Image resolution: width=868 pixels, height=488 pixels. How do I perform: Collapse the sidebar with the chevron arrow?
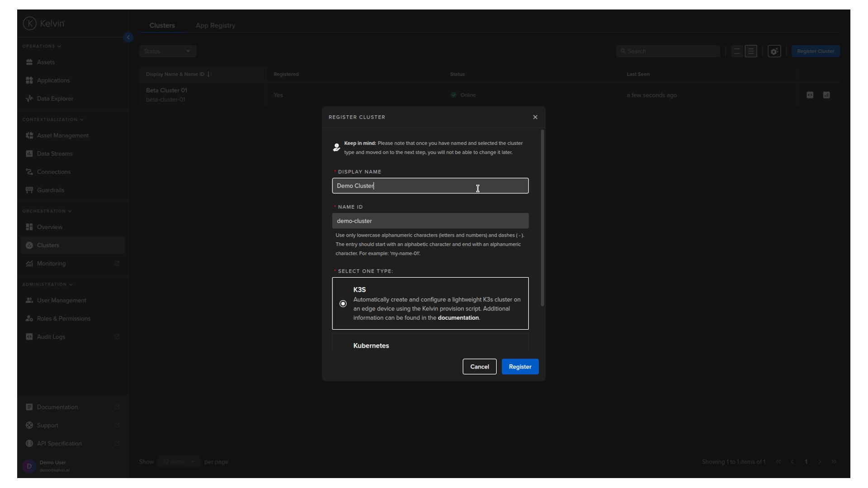(128, 37)
